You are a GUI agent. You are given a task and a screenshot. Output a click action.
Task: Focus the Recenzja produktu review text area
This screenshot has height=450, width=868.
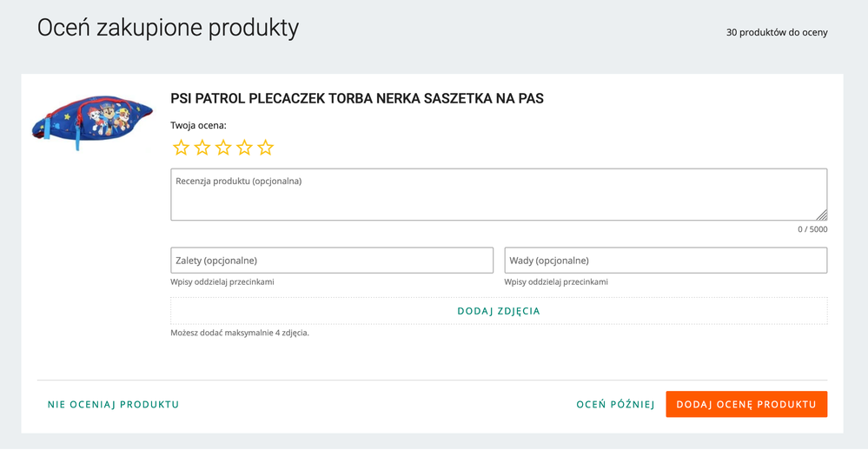pos(499,195)
